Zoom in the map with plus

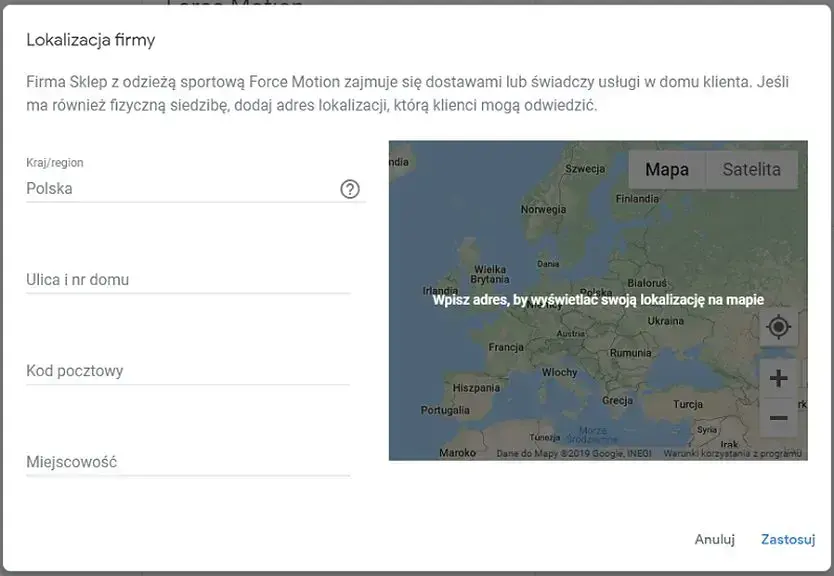(x=778, y=378)
